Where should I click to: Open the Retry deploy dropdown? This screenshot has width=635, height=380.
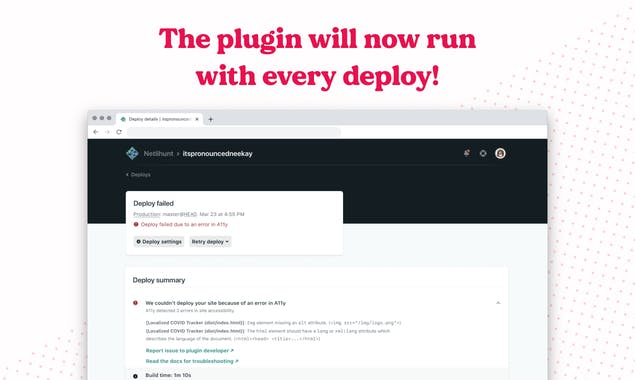click(210, 241)
